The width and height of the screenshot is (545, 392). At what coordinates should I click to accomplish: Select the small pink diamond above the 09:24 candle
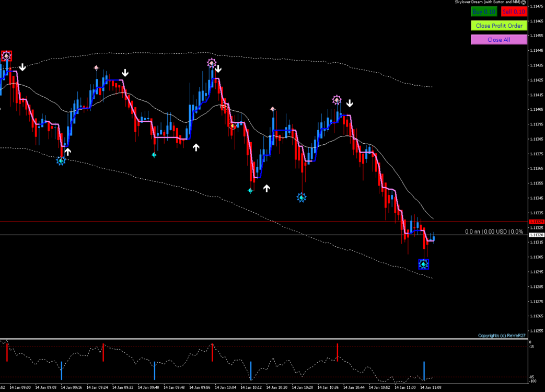[x=96, y=67]
